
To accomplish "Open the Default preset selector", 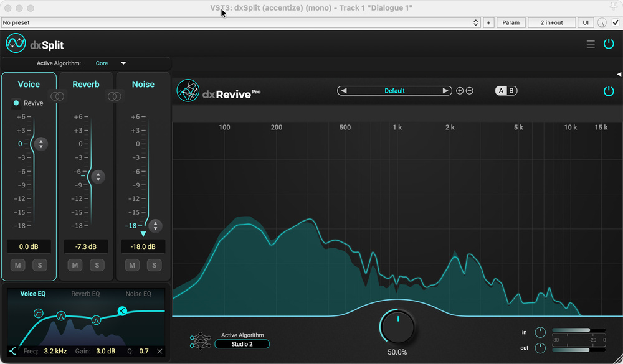I will (x=394, y=91).
